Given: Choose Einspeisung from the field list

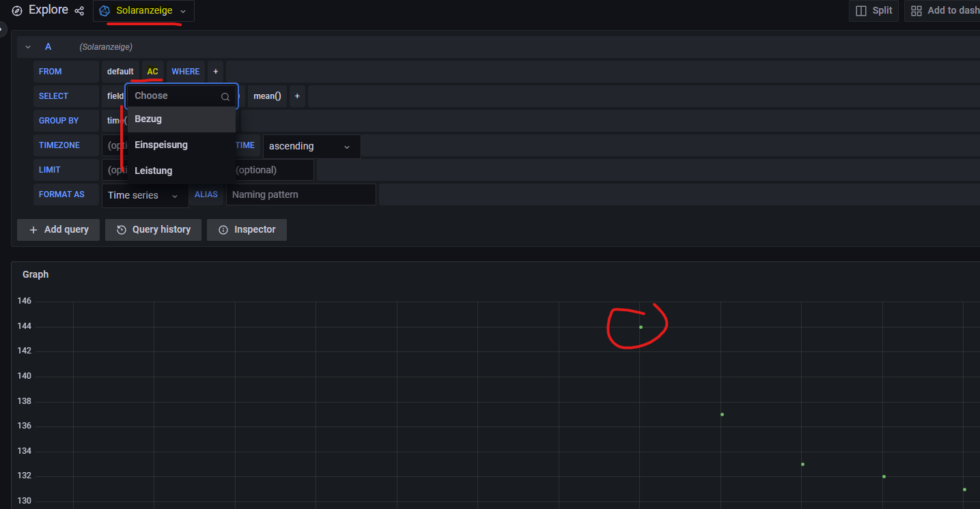Looking at the screenshot, I should coord(161,145).
